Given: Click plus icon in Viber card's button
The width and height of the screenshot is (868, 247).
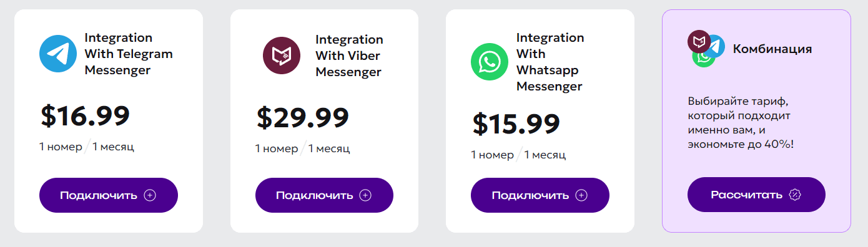Looking at the screenshot, I should 366,195.
